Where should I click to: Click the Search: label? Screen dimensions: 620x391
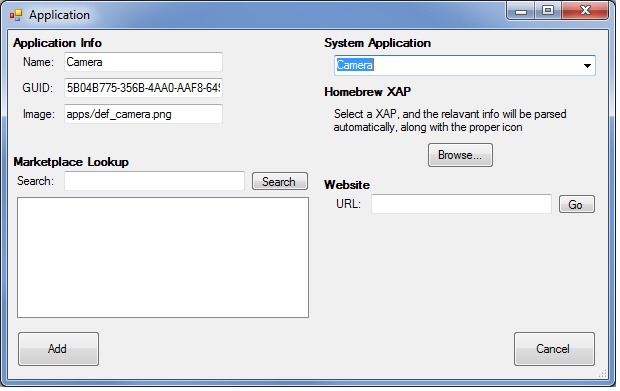pyautogui.click(x=35, y=181)
